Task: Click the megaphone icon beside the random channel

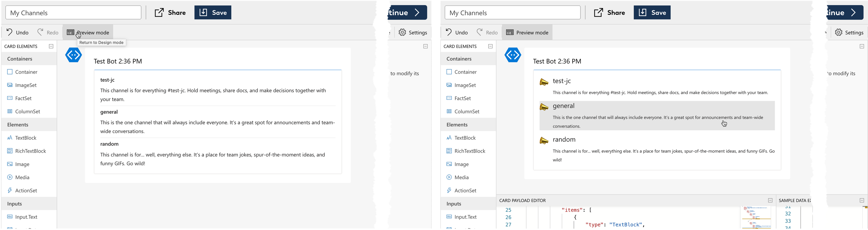Action: (544, 140)
